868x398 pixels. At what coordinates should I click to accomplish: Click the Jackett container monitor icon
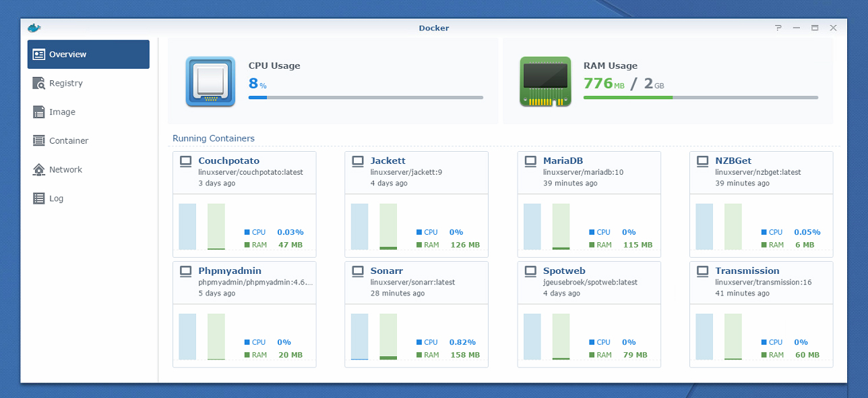pos(358,161)
